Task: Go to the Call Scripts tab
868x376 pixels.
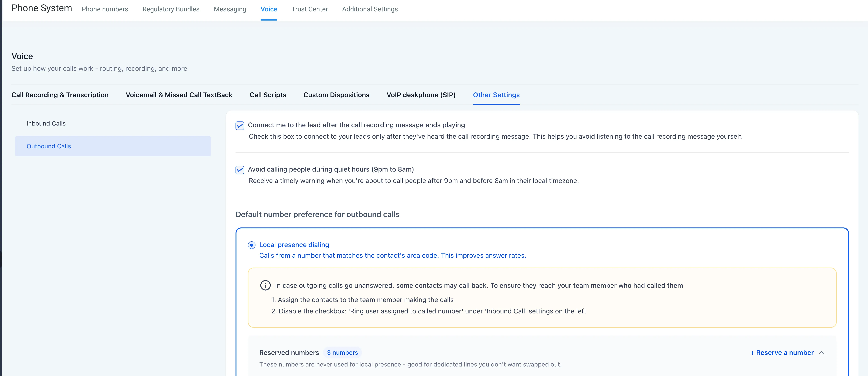Action: [268, 95]
